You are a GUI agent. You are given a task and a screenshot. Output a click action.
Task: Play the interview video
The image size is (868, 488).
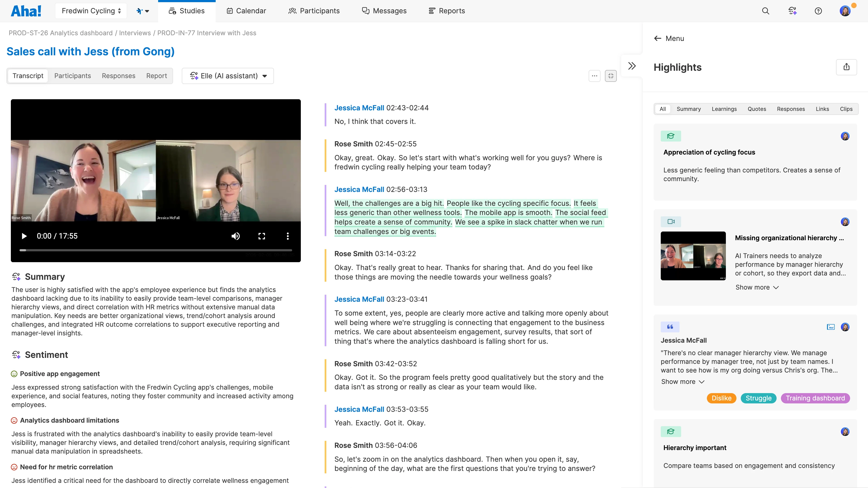click(24, 236)
